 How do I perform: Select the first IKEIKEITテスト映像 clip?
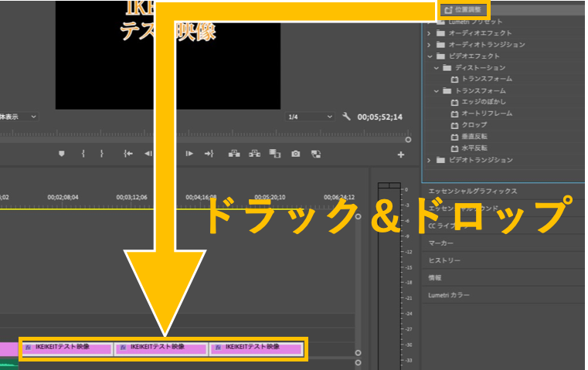pyautogui.click(x=67, y=348)
